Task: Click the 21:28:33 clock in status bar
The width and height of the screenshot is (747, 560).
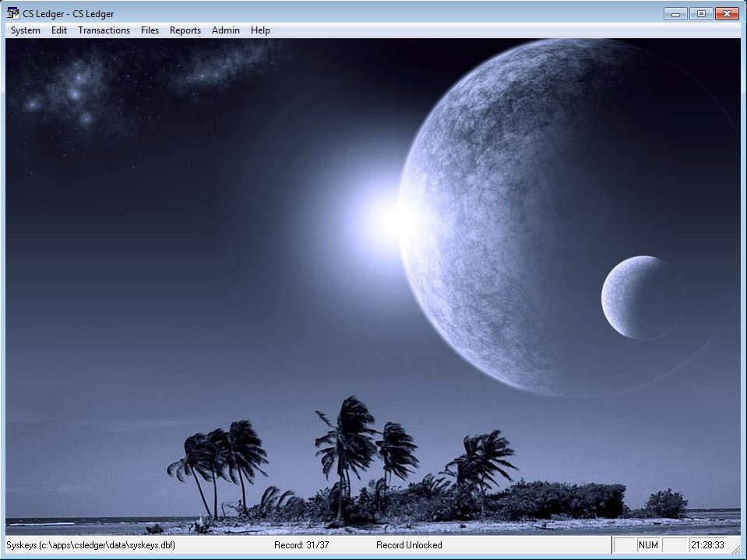Action: (707, 544)
